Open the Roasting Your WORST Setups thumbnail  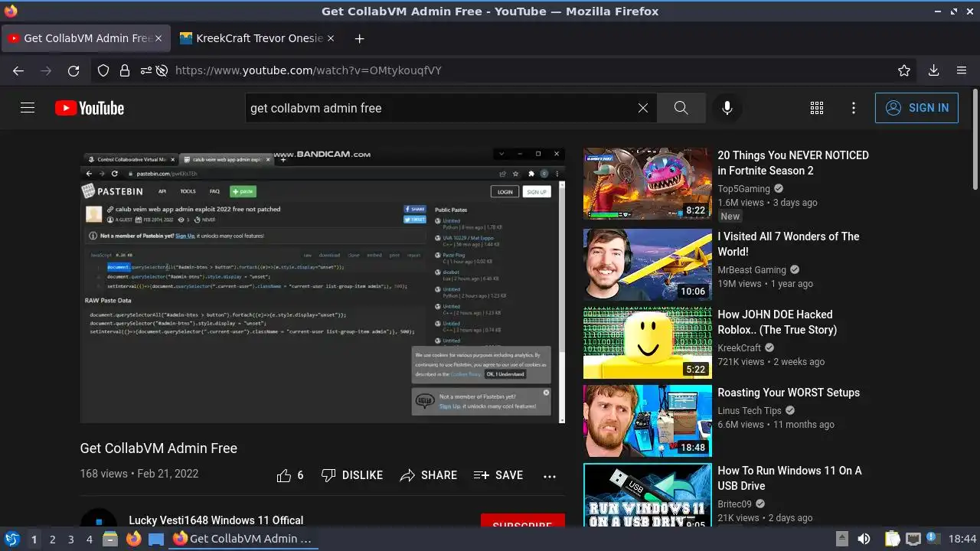647,421
